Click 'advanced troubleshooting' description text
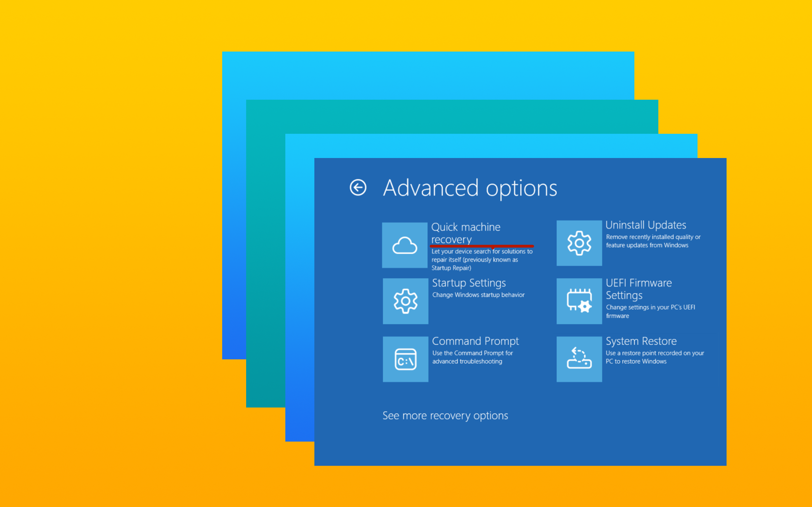 coord(467,361)
